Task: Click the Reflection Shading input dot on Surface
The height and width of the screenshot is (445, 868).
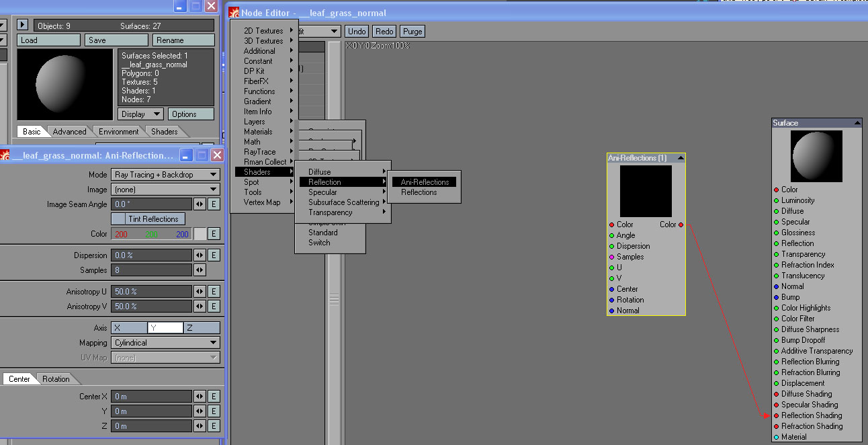Action: [777, 415]
